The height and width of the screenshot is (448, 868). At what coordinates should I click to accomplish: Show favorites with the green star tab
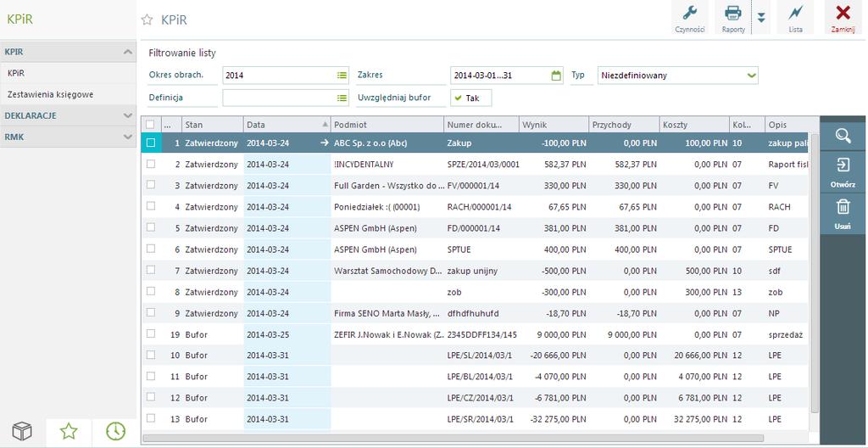(69, 431)
